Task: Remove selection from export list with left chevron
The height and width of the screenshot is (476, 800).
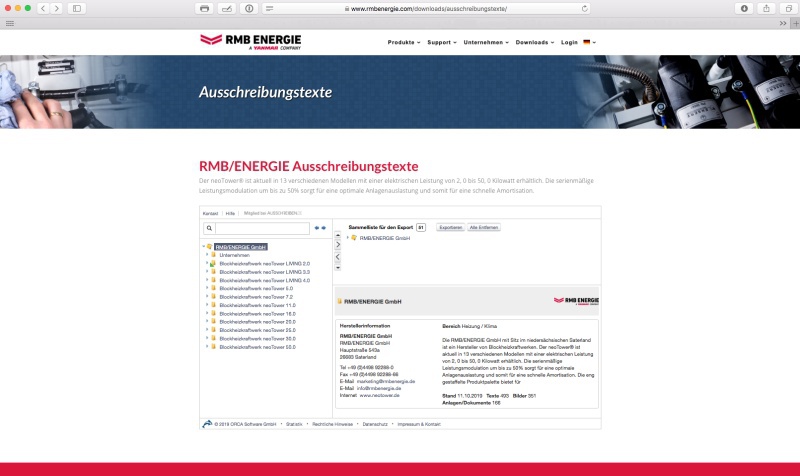Action: pyautogui.click(x=338, y=257)
